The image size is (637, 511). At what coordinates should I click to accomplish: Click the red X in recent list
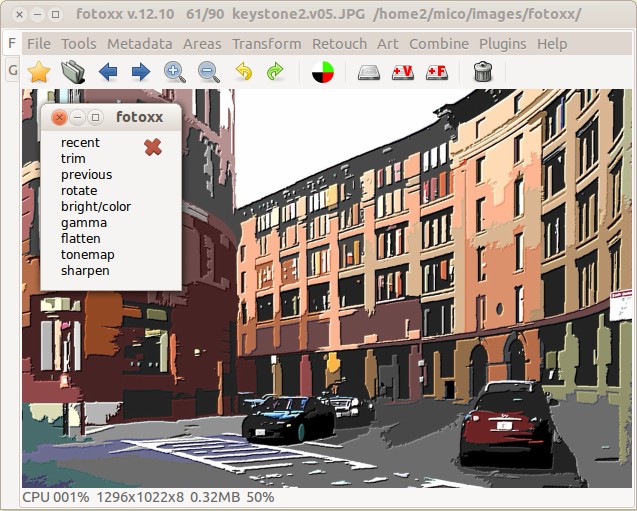point(153,147)
